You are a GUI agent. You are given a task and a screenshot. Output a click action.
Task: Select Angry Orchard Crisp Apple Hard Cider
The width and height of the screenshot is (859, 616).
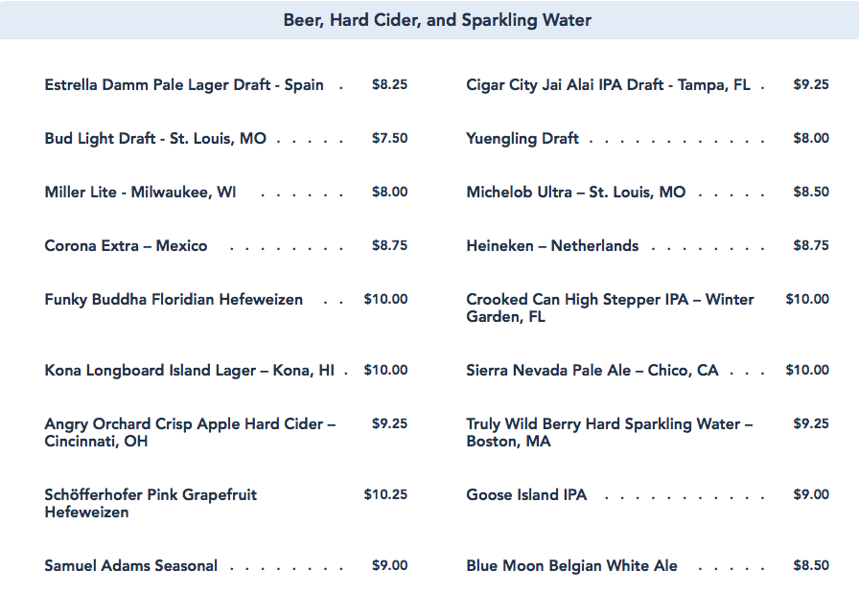tap(190, 432)
